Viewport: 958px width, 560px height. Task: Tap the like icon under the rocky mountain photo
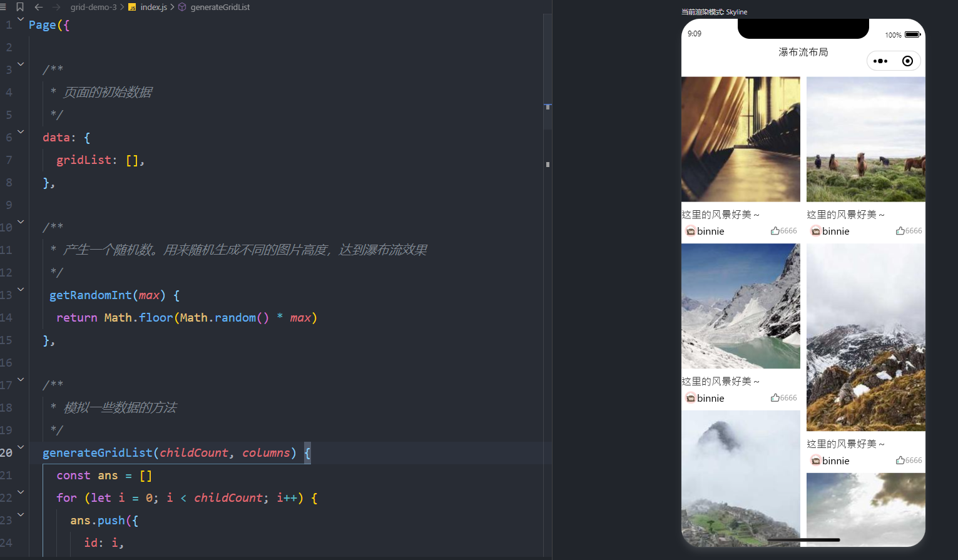click(900, 461)
